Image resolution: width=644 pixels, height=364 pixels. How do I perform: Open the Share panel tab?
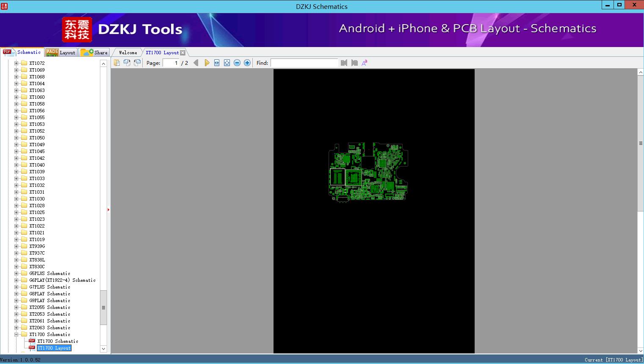pos(94,53)
